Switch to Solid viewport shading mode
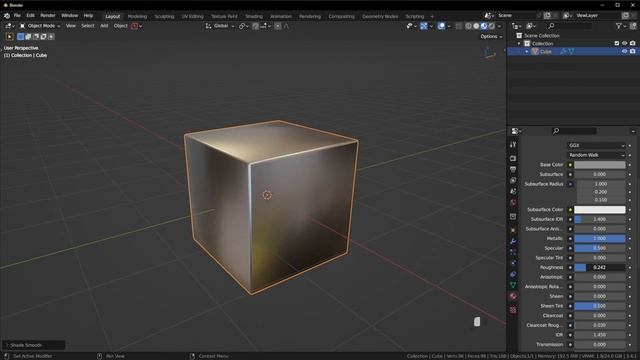 (476, 26)
